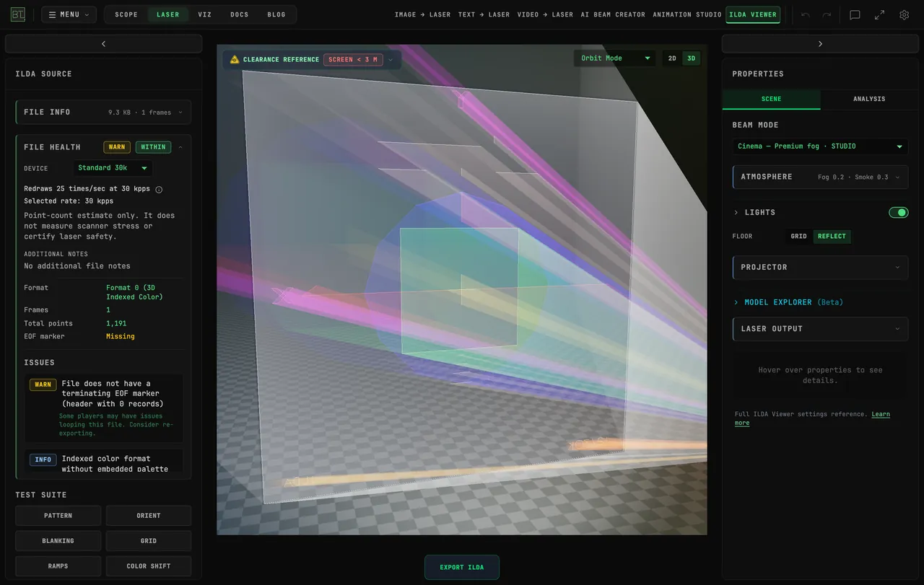Image resolution: width=924 pixels, height=585 pixels.
Task: Open settings via the gear icon
Action: (x=904, y=14)
